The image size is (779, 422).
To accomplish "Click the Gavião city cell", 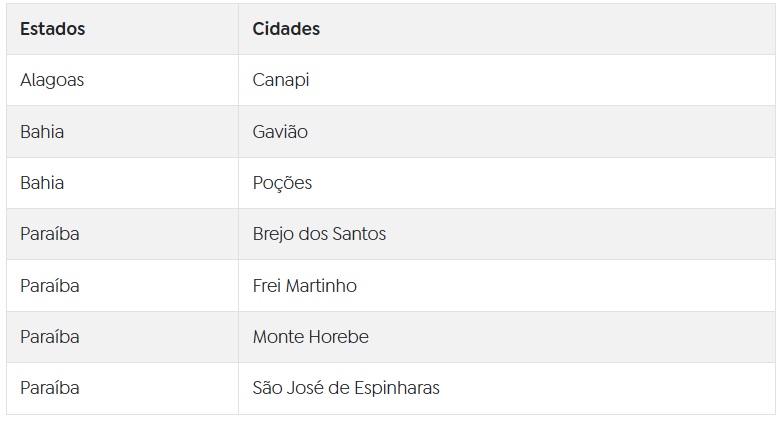I will [x=506, y=132].
